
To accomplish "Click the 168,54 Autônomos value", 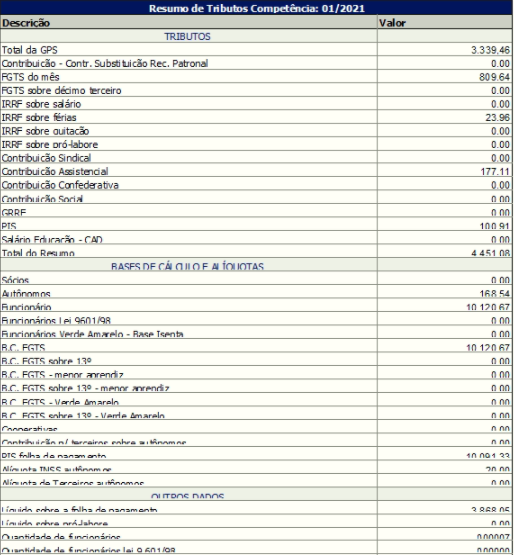I will click(495, 294).
